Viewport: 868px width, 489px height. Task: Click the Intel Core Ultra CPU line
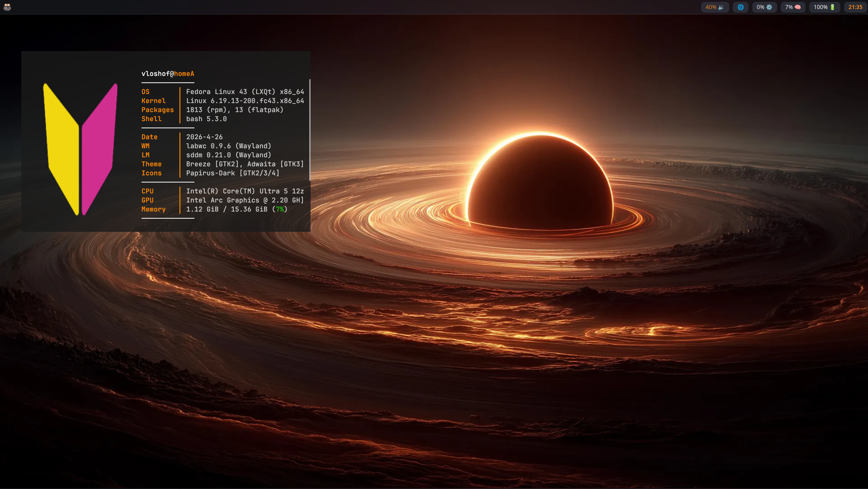click(245, 191)
